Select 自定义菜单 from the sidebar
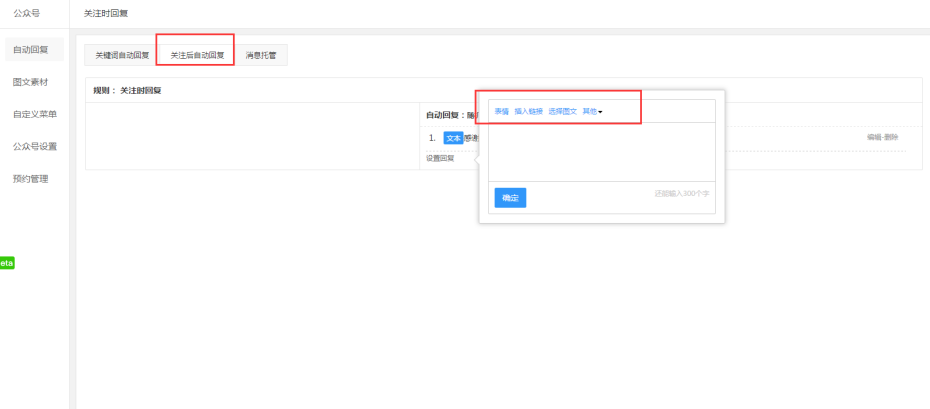This screenshot has width=930, height=409. [34, 114]
